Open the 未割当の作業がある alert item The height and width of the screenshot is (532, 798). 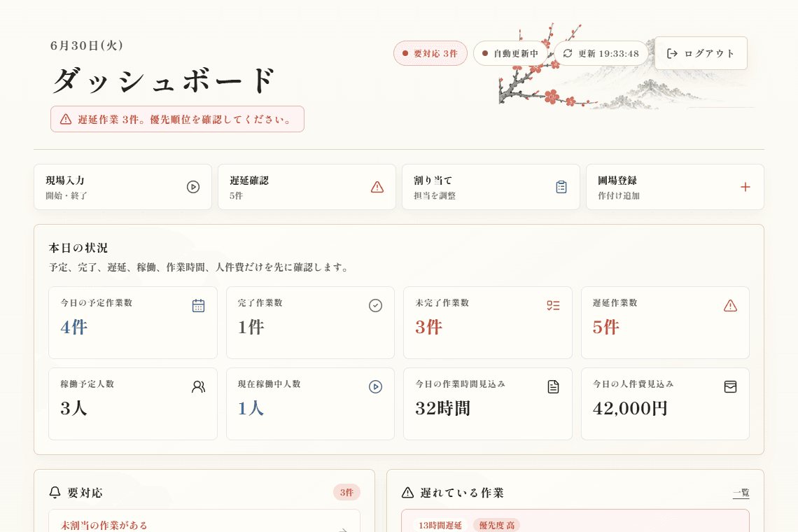[204, 521]
